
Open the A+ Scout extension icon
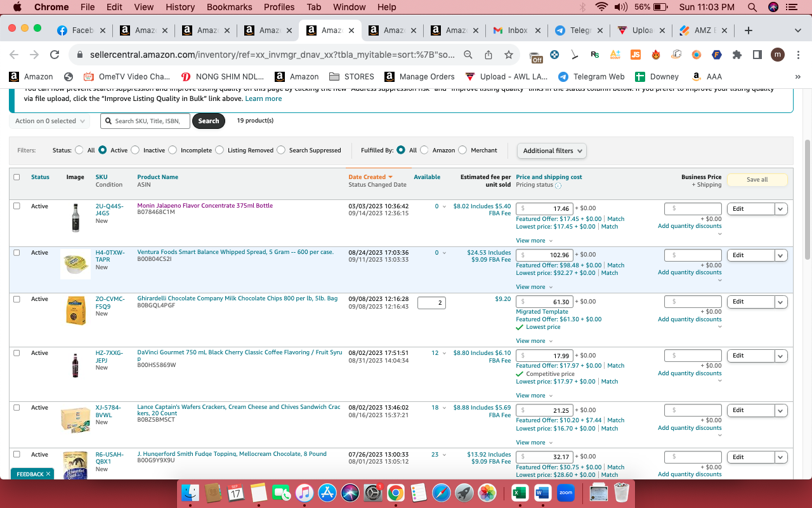(x=615, y=55)
